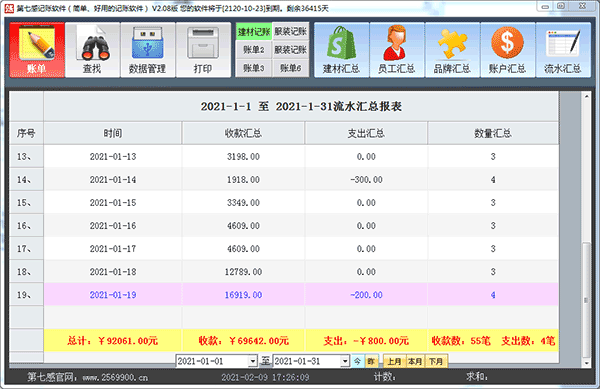The image size is (600, 389).
Task: Expand start date 2021-01-01 dropdown arrow
Action: coord(253,361)
